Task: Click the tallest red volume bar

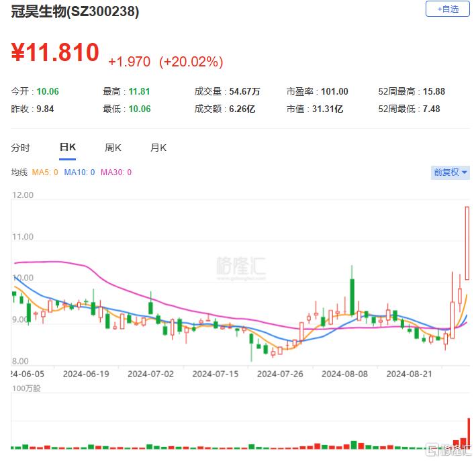Action: [x=469, y=433]
